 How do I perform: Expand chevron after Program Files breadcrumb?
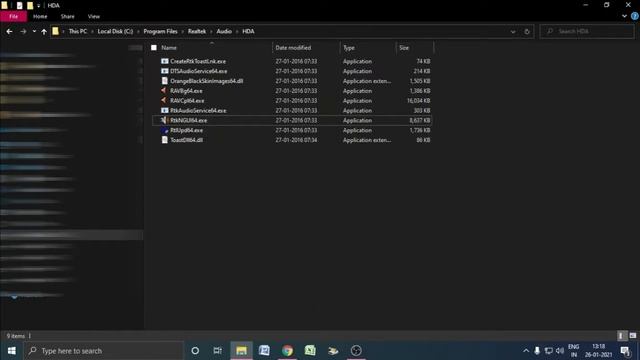click(182, 31)
